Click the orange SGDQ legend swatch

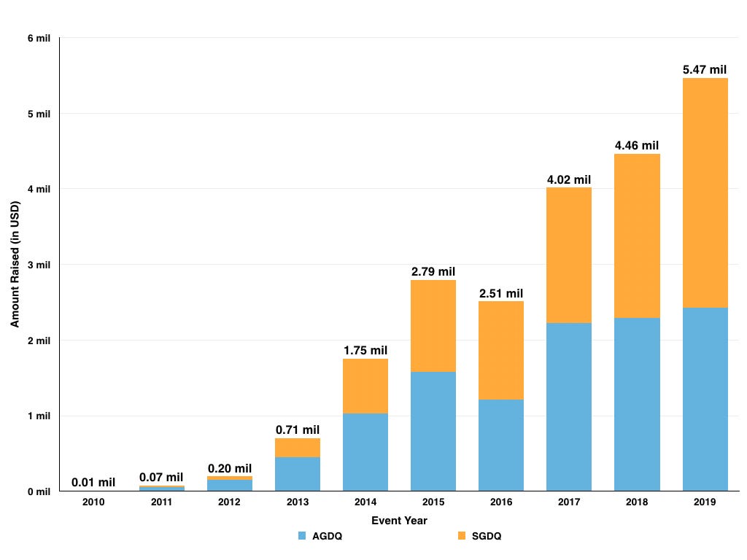[x=461, y=536]
